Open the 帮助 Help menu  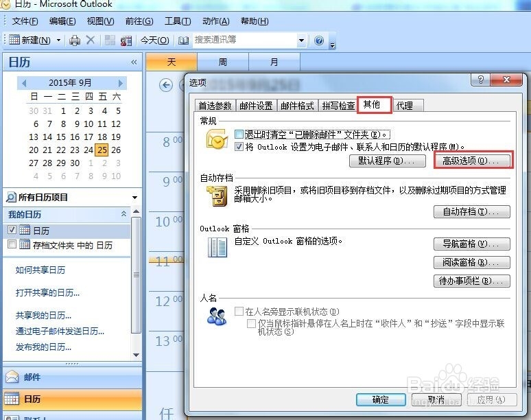[255, 21]
